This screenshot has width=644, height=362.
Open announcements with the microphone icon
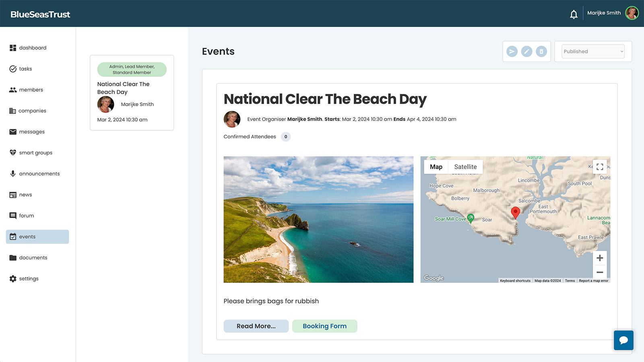[12, 173]
